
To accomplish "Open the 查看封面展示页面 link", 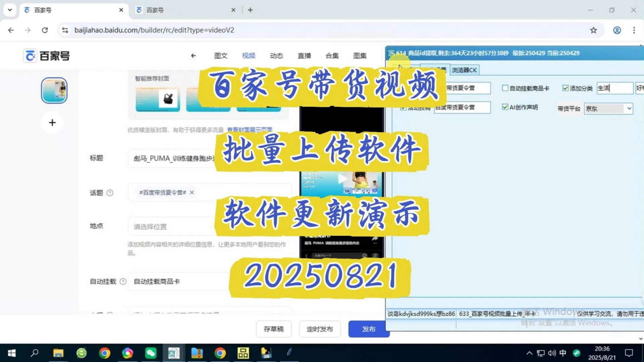I will click(x=250, y=130).
